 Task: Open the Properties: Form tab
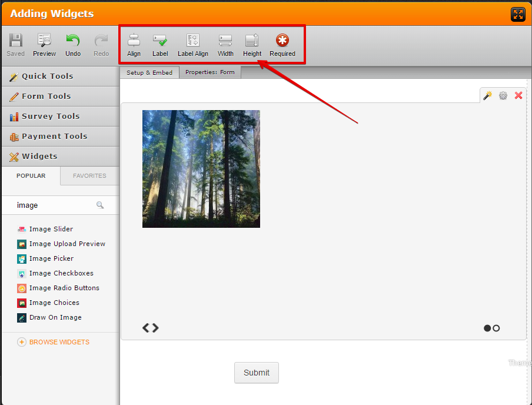[x=210, y=72]
